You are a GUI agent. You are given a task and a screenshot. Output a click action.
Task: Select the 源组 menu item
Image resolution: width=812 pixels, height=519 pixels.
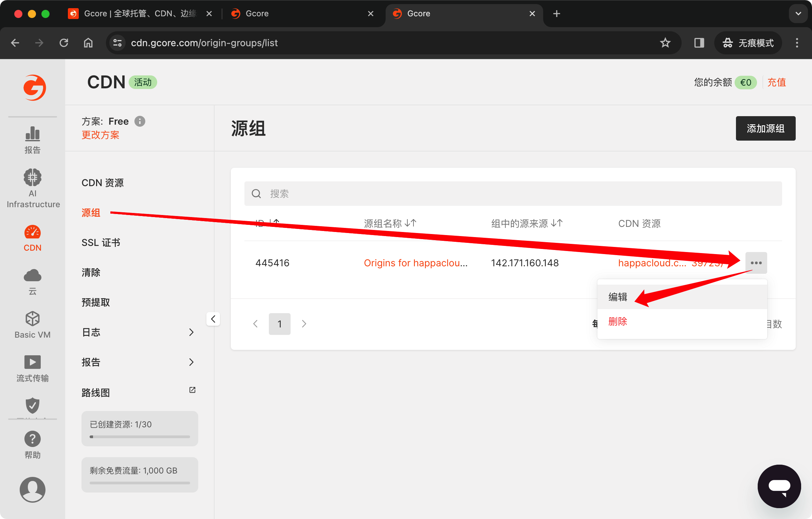click(x=91, y=213)
